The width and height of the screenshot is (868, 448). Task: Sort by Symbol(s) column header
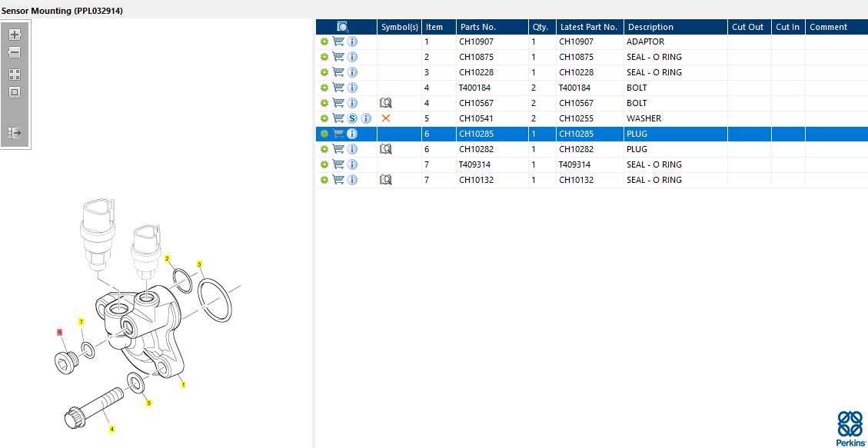(399, 27)
